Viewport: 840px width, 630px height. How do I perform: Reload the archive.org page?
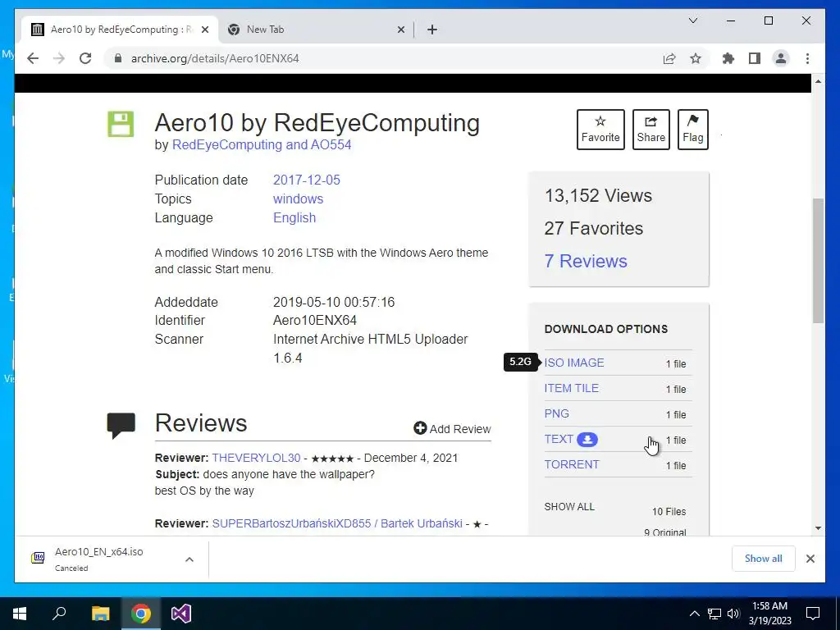[85, 58]
